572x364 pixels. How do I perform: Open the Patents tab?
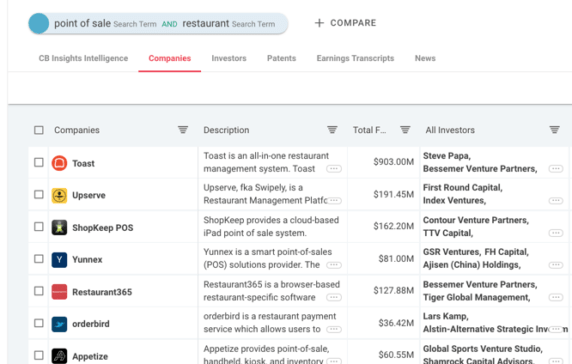281,58
